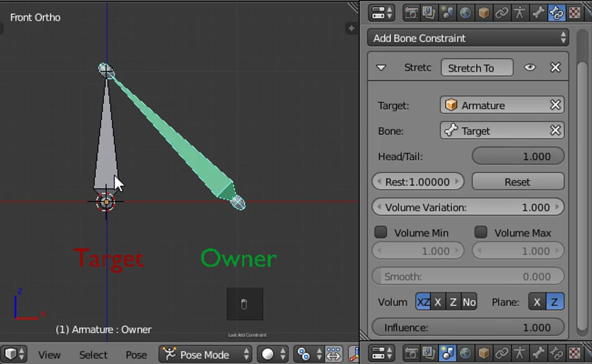Open the Pose Mode dropdown
The image size is (592, 364).
pos(205,354)
